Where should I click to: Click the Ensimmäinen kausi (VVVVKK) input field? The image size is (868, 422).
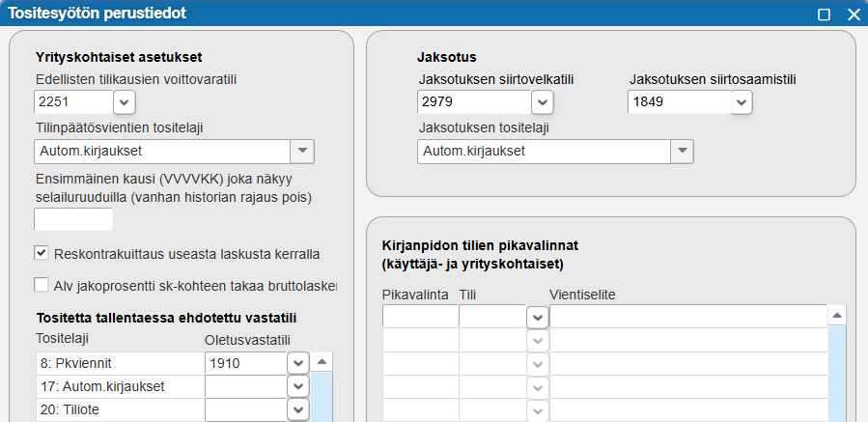tap(73, 219)
